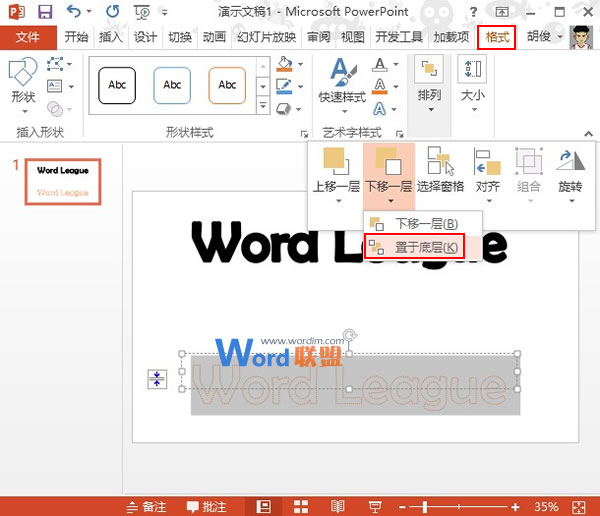
Task: Open WordArt Styles dialog launcher
Action: 399,134
